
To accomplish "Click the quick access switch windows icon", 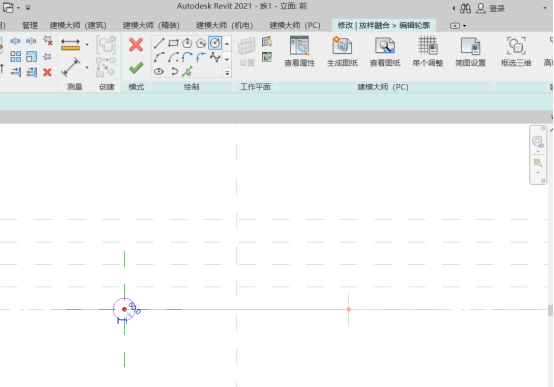I will point(8,7).
